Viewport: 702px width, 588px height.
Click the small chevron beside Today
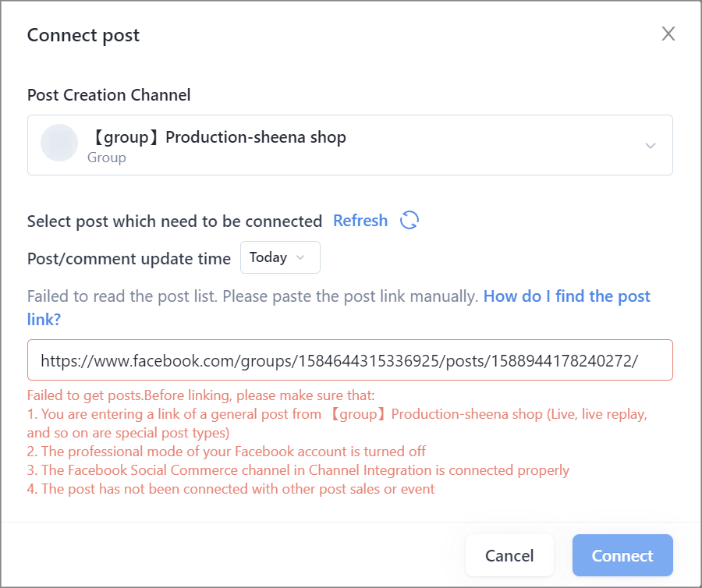pyautogui.click(x=300, y=257)
